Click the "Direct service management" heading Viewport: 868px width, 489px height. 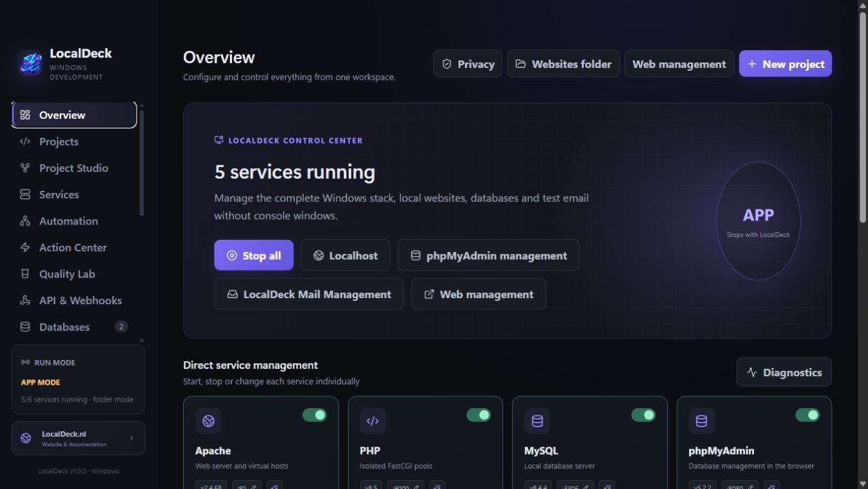click(250, 365)
